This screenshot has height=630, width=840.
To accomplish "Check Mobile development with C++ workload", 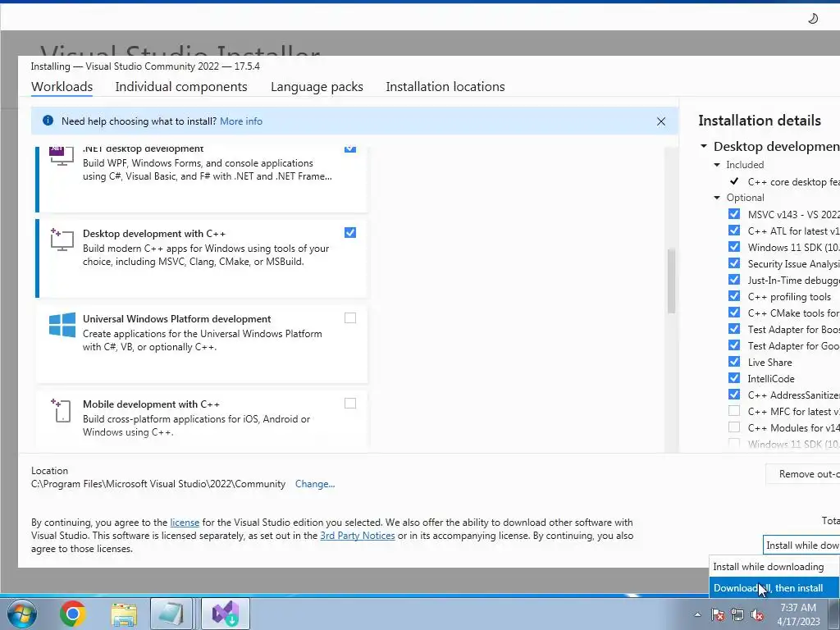I will tap(349, 404).
